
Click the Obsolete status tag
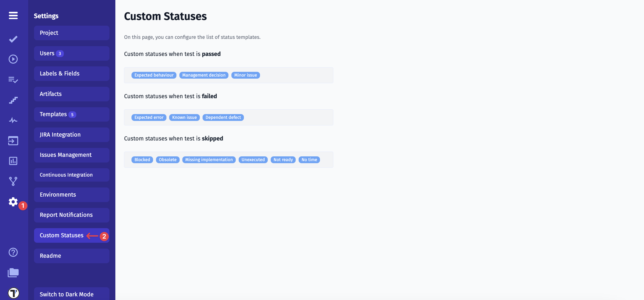tap(168, 160)
